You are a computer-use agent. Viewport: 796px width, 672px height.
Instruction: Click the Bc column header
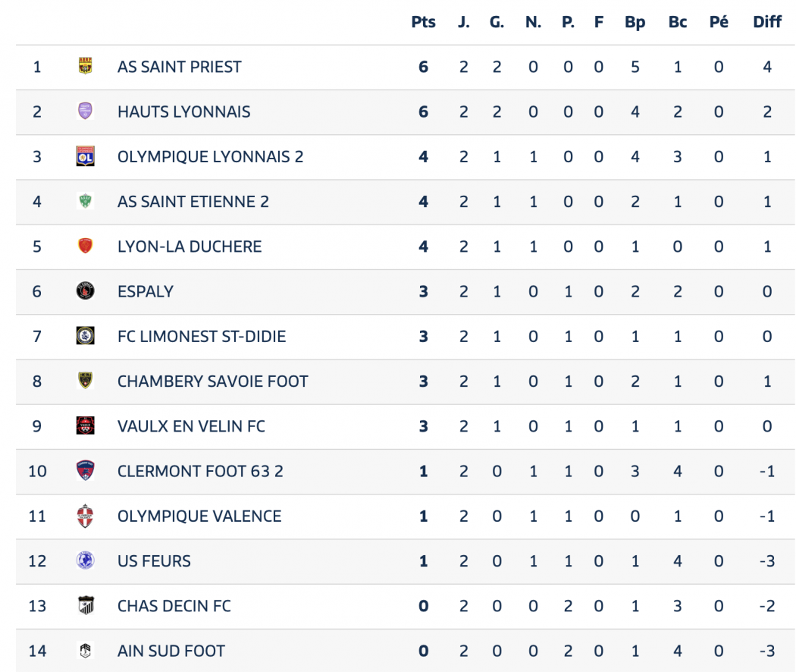[x=677, y=22]
